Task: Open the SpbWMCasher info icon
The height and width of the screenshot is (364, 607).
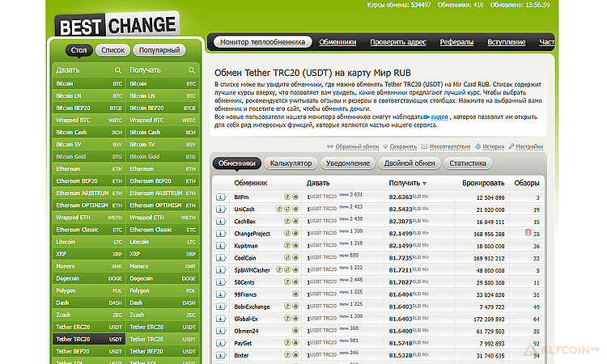Action: (221, 270)
